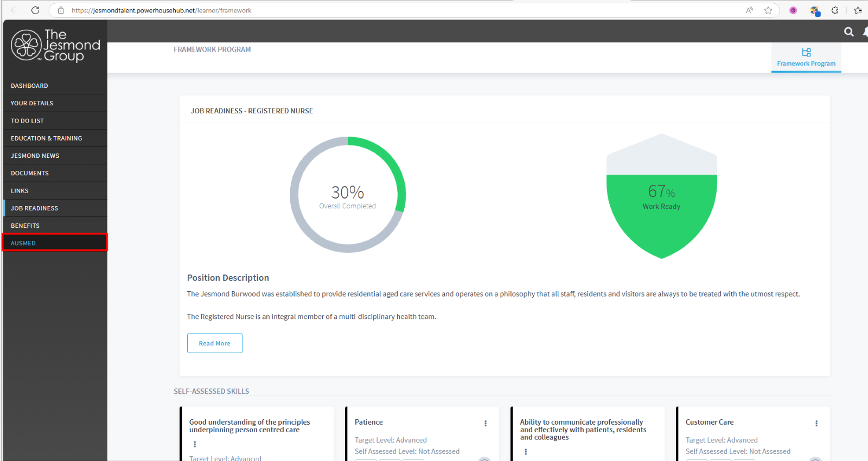Click the Position Description heading
Viewport: 868px width, 461px height.
click(x=228, y=278)
